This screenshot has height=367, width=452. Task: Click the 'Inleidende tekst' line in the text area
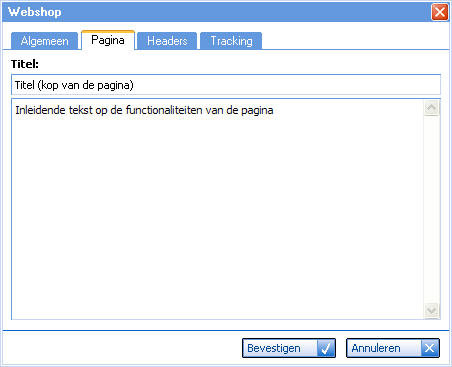tap(144, 110)
